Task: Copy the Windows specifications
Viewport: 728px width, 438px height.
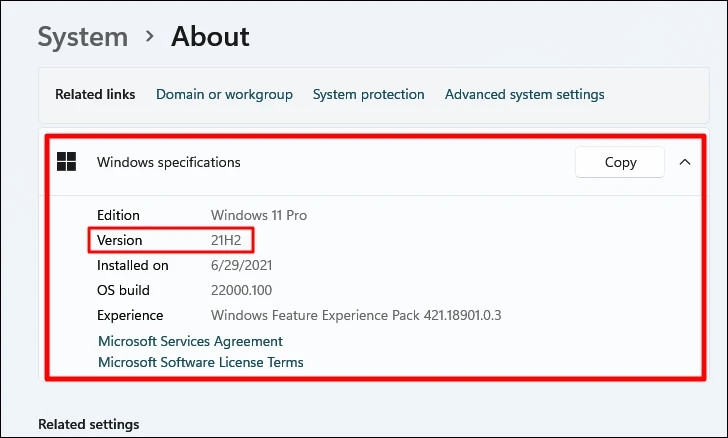Action: tap(620, 162)
